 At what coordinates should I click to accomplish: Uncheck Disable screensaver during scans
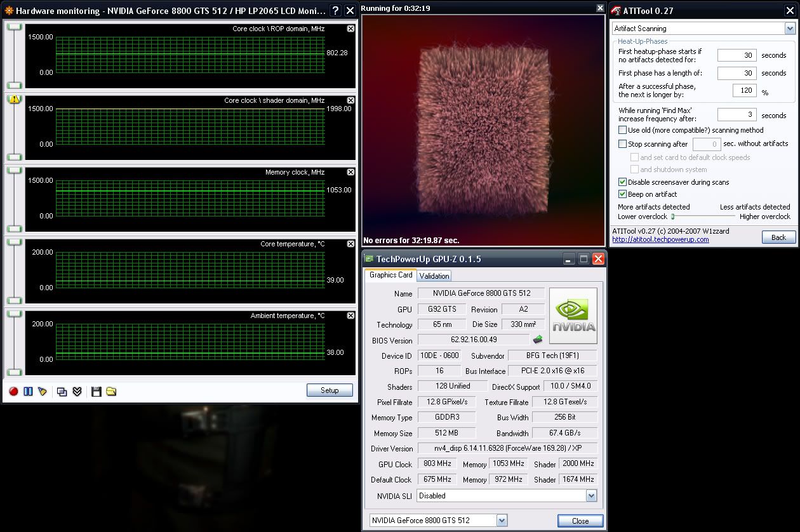(622, 182)
